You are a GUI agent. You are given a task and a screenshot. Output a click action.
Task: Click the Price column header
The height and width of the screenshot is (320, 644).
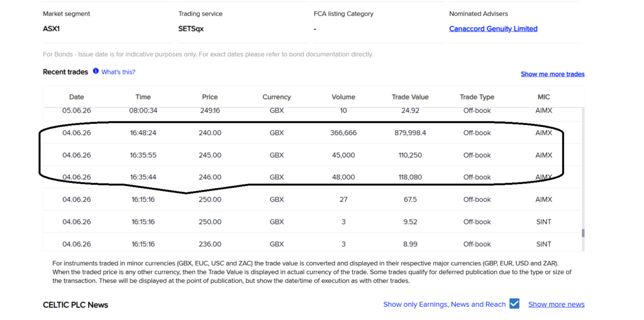point(210,97)
